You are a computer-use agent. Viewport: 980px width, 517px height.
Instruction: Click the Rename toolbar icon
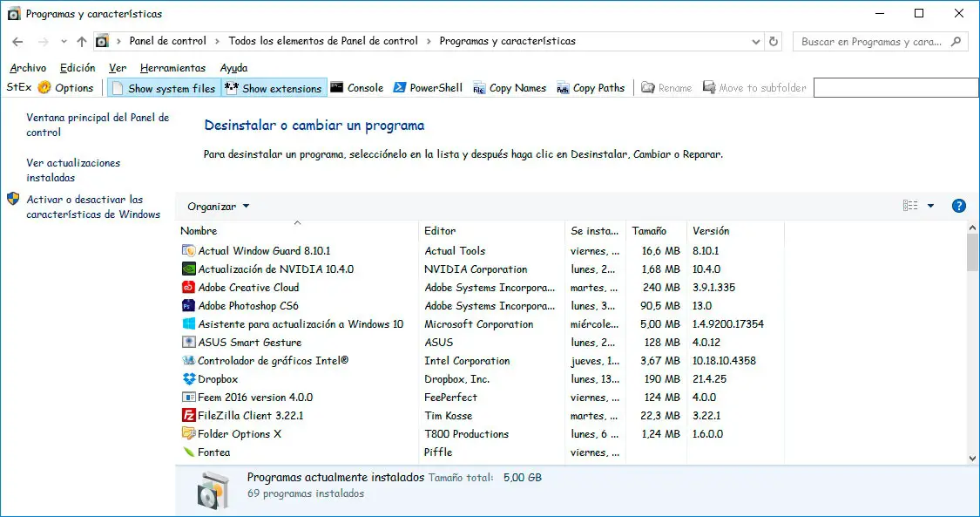[x=648, y=87]
